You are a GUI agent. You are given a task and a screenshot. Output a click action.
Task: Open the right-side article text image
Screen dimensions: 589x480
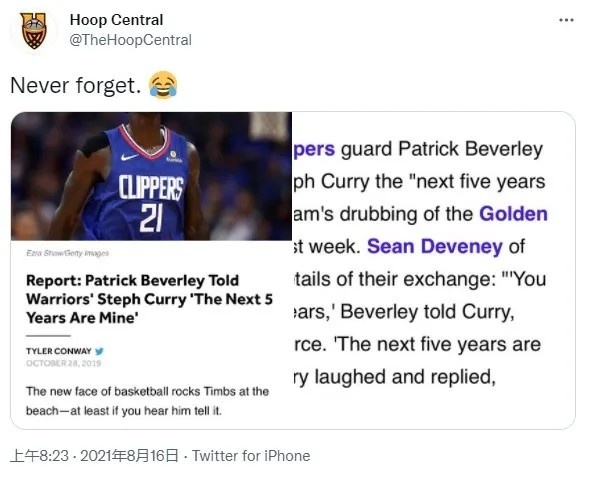coord(433,270)
